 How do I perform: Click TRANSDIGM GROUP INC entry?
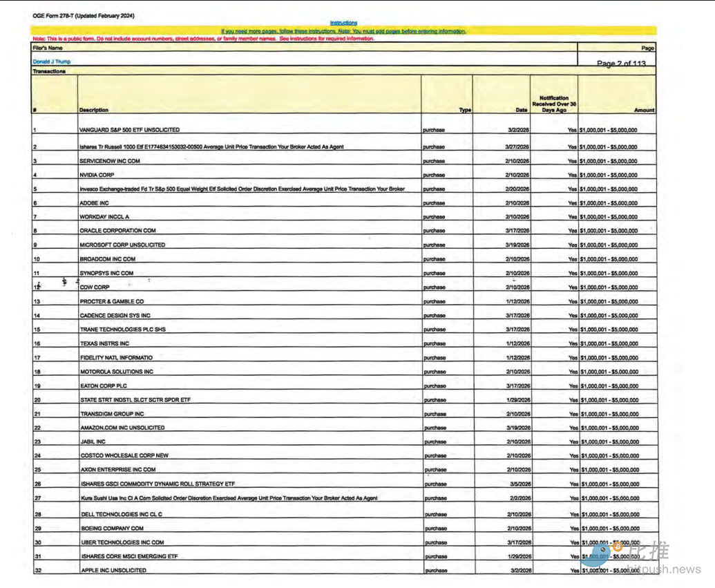pos(112,414)
